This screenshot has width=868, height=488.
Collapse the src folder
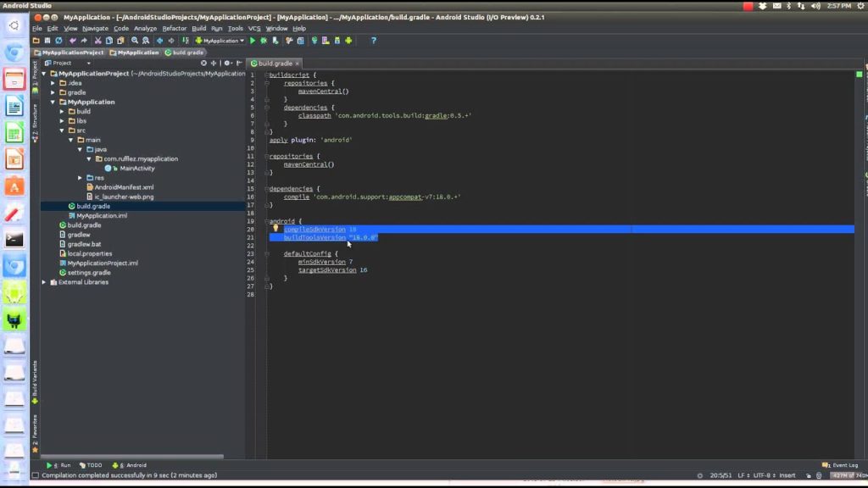tap(62, 130)
